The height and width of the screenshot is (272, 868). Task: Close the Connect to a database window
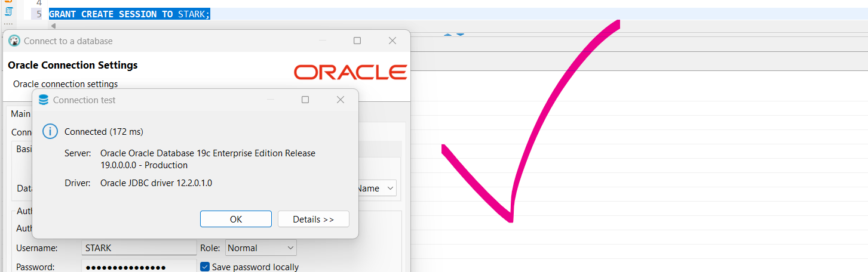[x=392, y=41]
